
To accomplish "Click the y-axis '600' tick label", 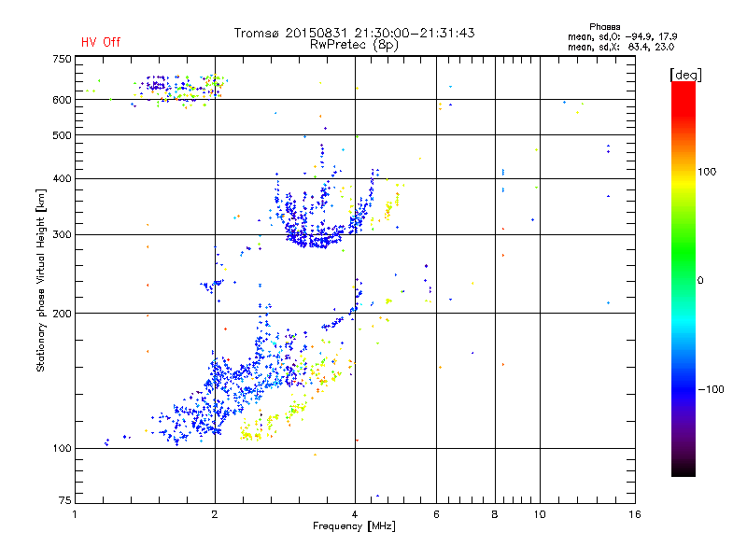I will tap(62, 100).
